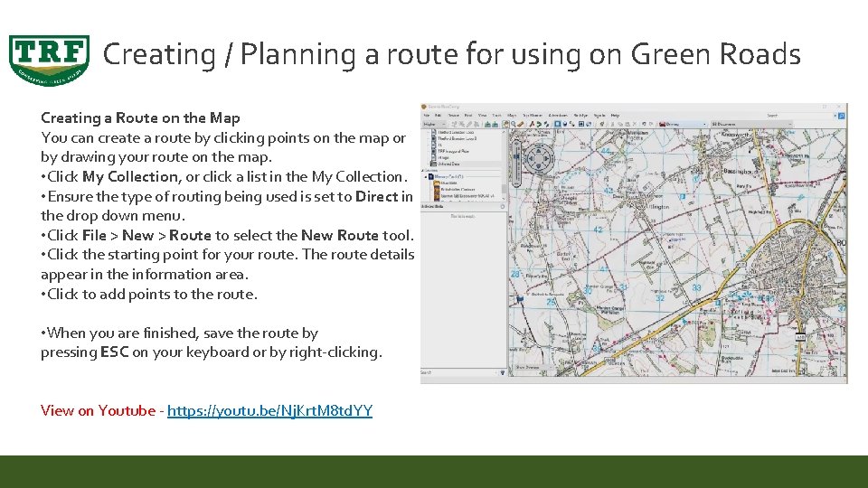
Task: Pan the map left with the compass arrow
Action: (531, 158)
